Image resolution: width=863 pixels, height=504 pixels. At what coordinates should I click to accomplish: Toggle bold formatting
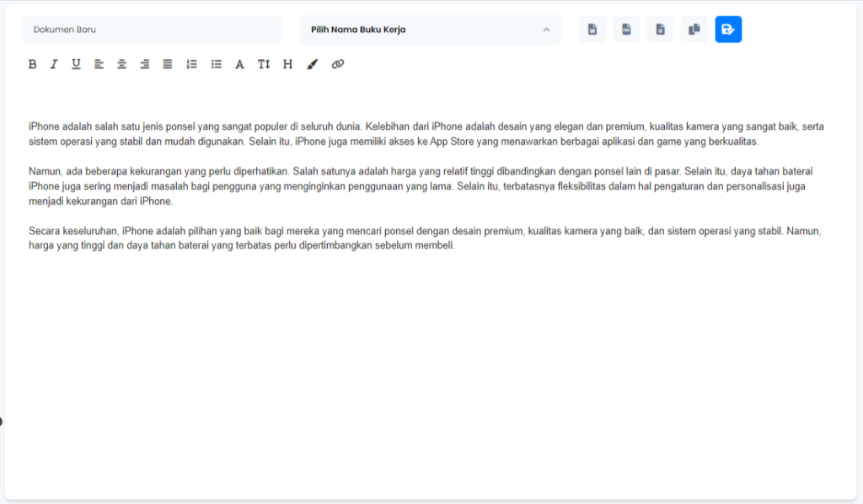pyautogui.click(x=33, y=64)
